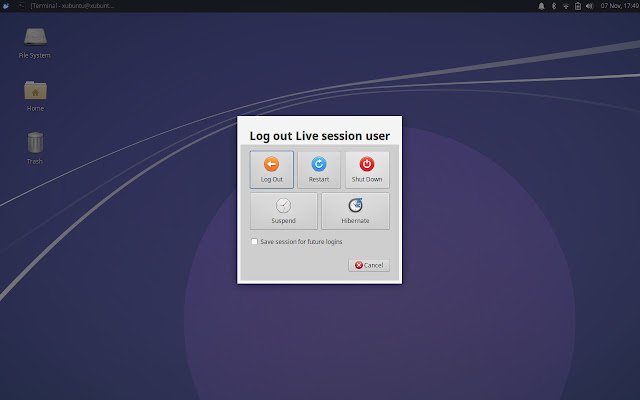Viewport: 640px width, 400px height.
Task: Select the Hibernate option
Action: pyautogui.click(x=355, y=211)
